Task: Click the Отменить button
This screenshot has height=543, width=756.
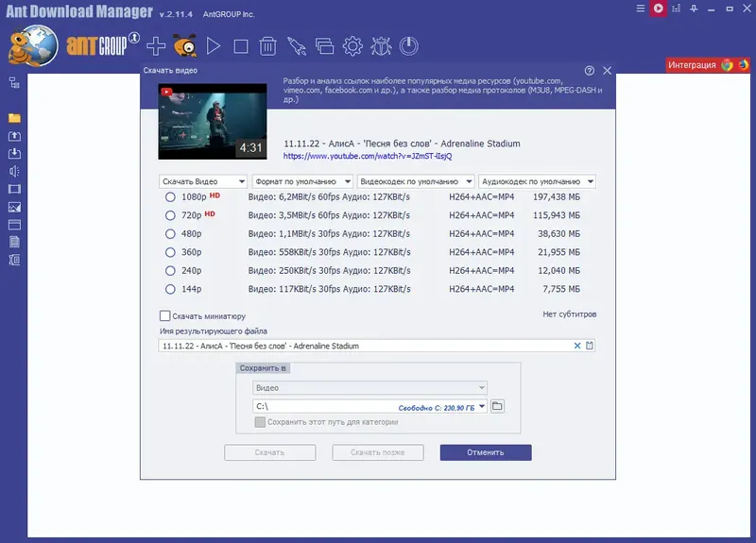Action: point(486,452)
